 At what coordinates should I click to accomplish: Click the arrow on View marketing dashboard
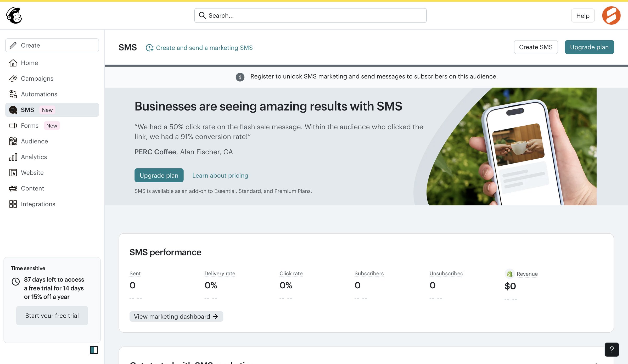click(x=216, y=317)
